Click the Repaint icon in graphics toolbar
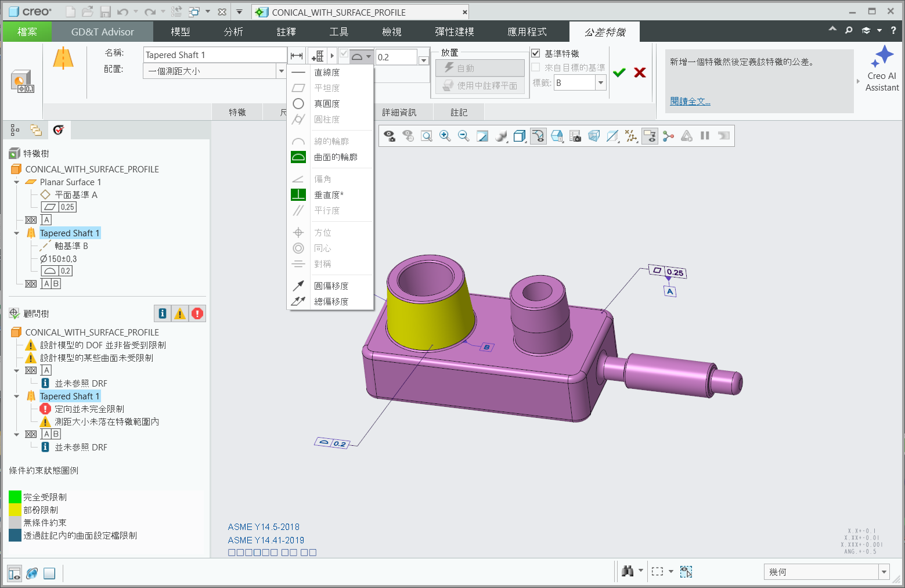 pos(482,136)
